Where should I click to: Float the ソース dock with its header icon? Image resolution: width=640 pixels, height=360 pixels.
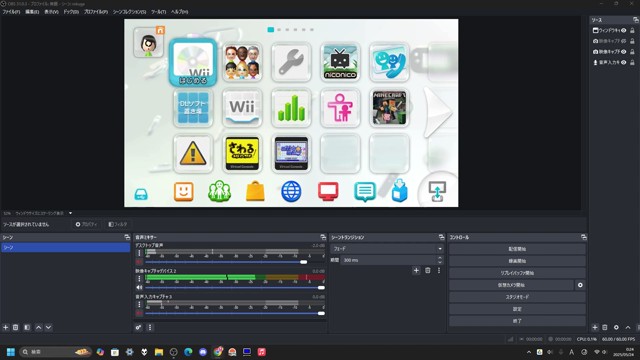pyautogui.click(x=636, y=20)
